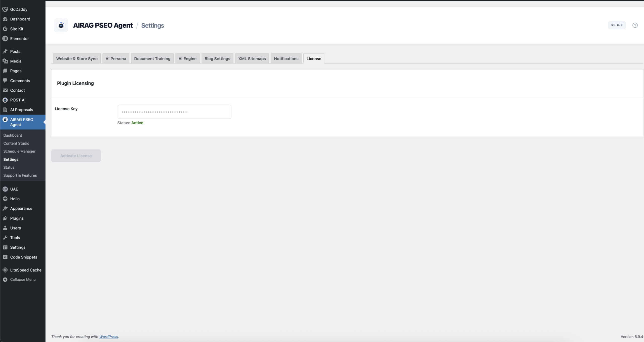
Task: Click the AI Proposals document icon
Action: 5,110
